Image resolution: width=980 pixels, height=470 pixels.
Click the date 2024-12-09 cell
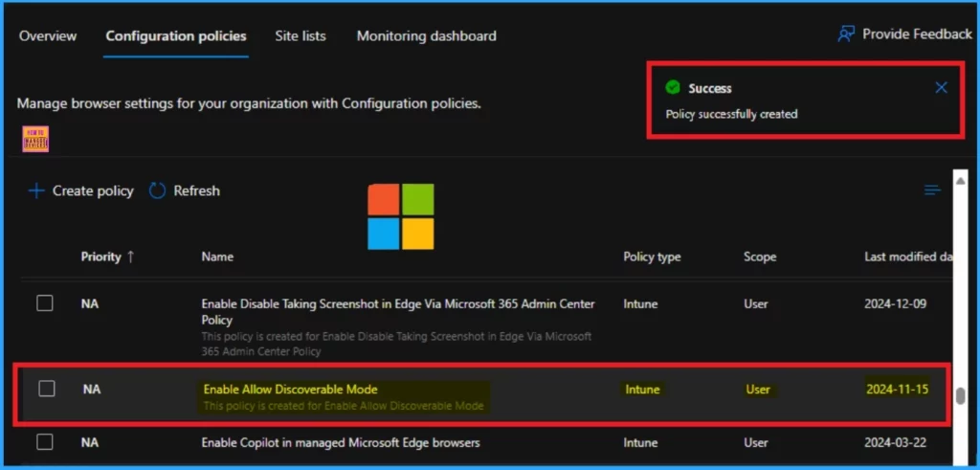[895, 303]
